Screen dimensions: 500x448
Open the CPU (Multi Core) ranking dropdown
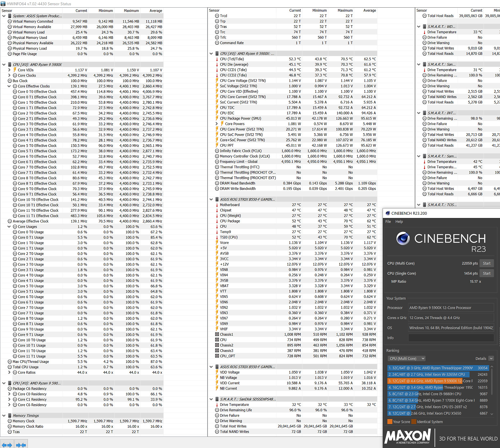(407, 359)
